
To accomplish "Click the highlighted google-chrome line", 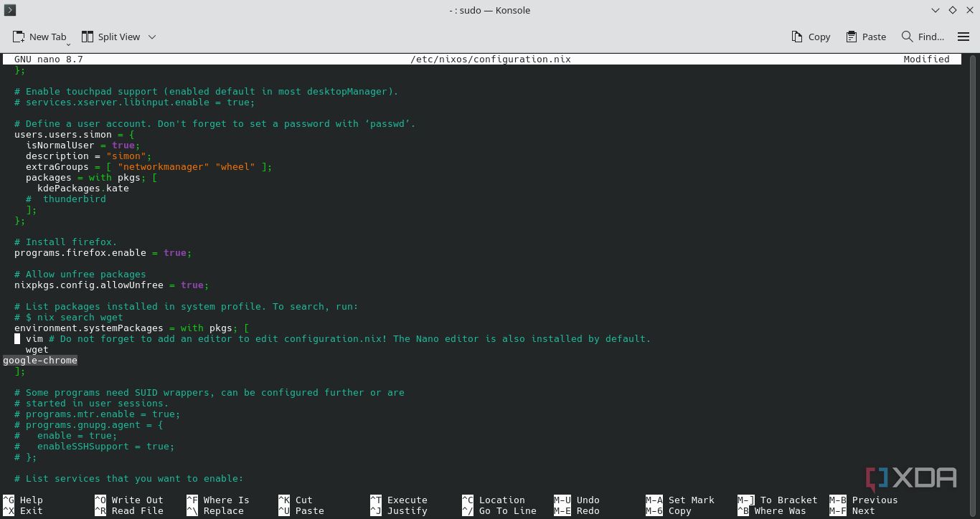I will pyautogui.click(x=40, y=360).
